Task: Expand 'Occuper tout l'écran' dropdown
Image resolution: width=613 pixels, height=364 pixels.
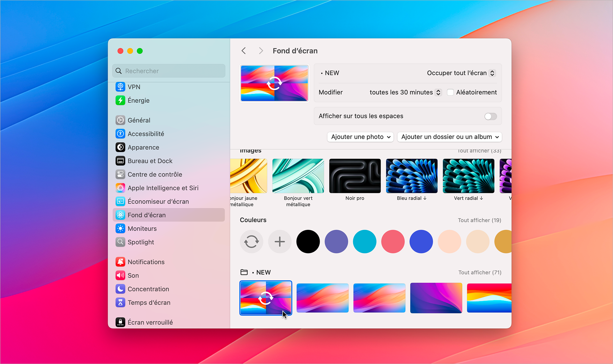Action: click(x=461, y=73)
